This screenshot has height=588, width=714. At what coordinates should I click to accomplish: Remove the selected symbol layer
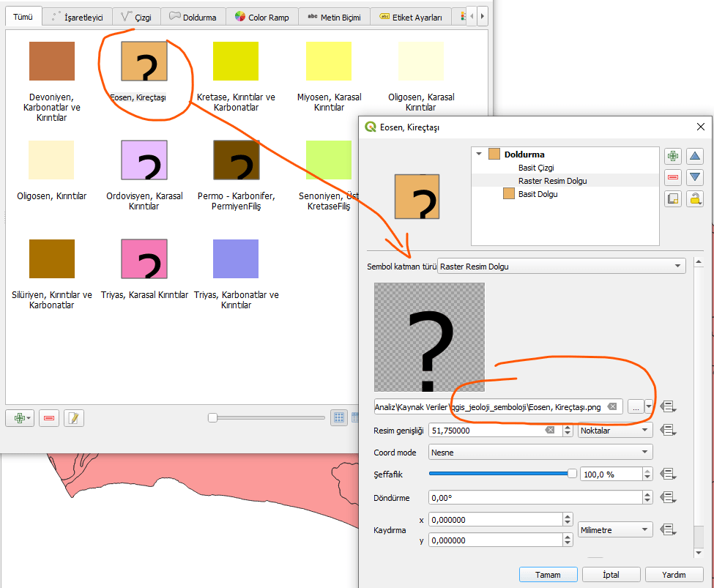pyautogui.click(x=672, y=177)
